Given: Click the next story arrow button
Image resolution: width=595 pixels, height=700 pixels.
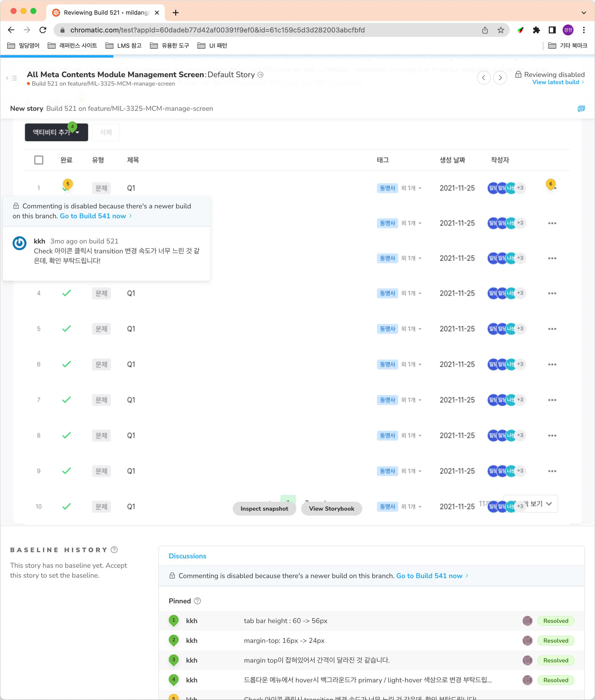Looking at the screenshot, I should click(500, 78).
